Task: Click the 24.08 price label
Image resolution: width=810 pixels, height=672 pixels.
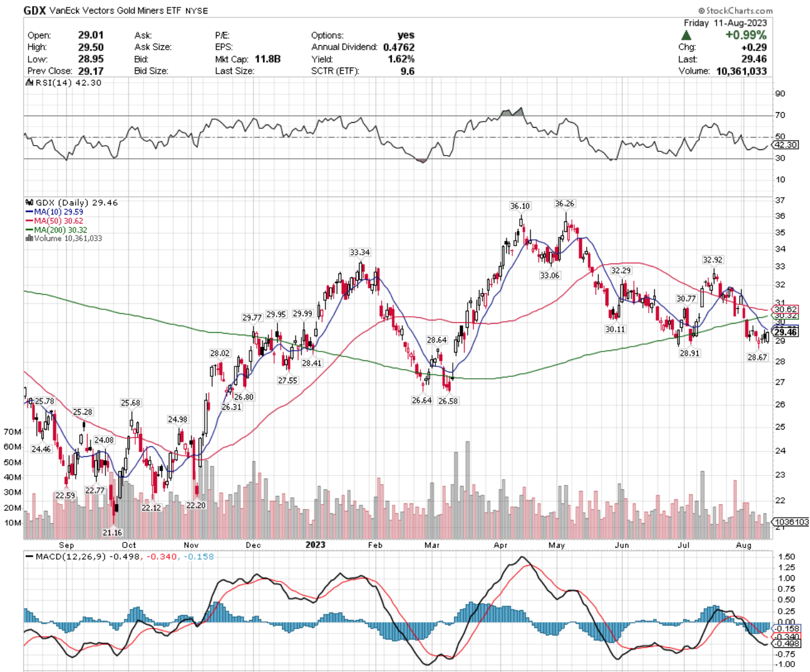Action: pyautogui.click(x=104, y=440)
